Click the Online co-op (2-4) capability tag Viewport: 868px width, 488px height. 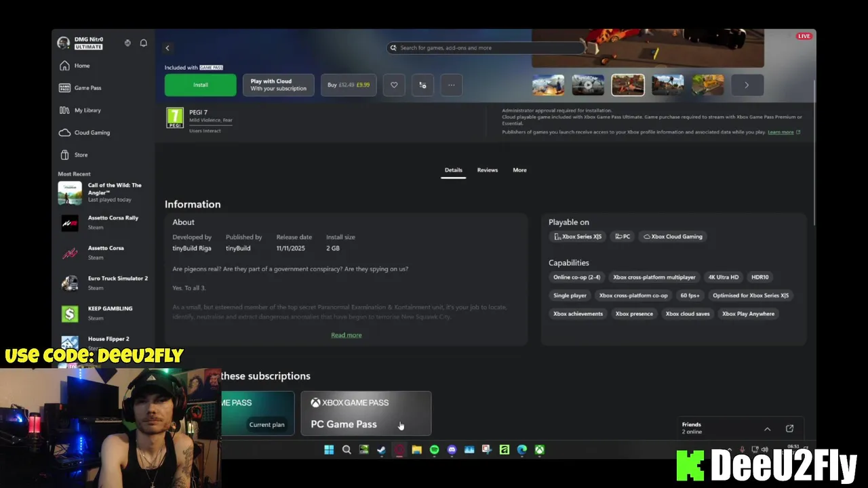576,277
